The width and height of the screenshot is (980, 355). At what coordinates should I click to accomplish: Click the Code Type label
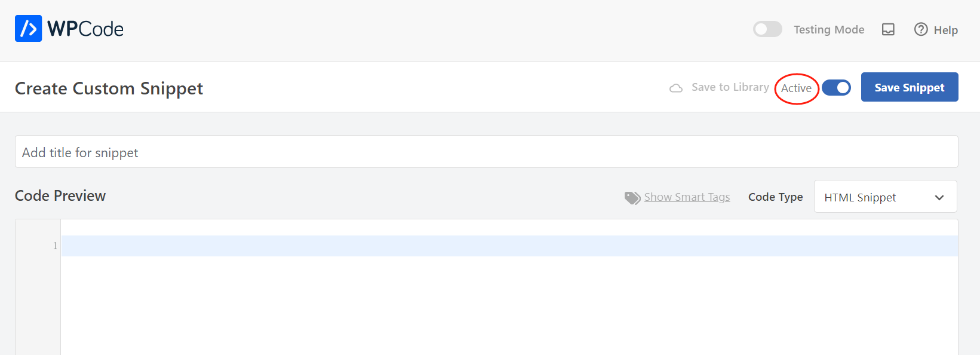point(775,197)
